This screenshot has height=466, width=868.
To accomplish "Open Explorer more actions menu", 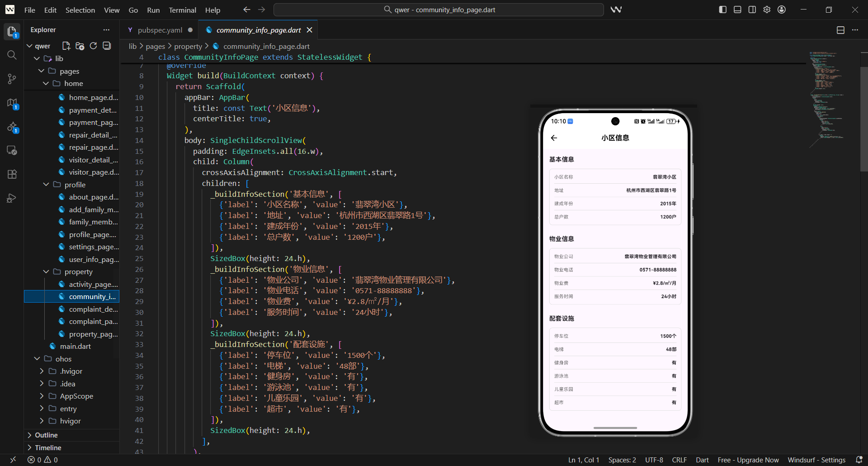I will [106, 30].
